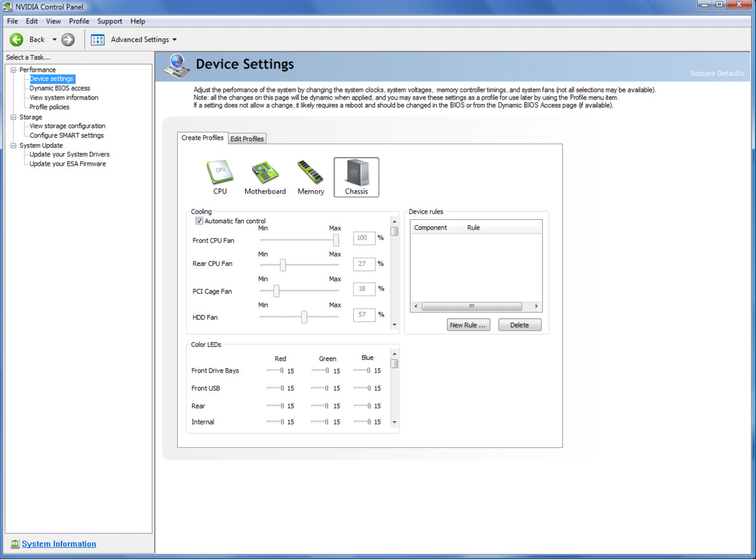This screenshot has height=559, width=756.
Task: Open the File menu
Action: click(x=12, y=21)
